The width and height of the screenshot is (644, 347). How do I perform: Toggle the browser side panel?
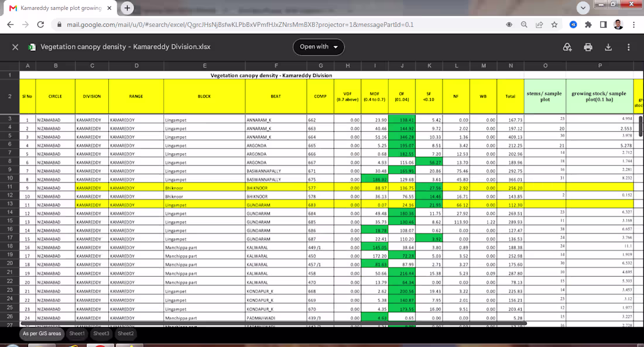click(x=603, y=25)
